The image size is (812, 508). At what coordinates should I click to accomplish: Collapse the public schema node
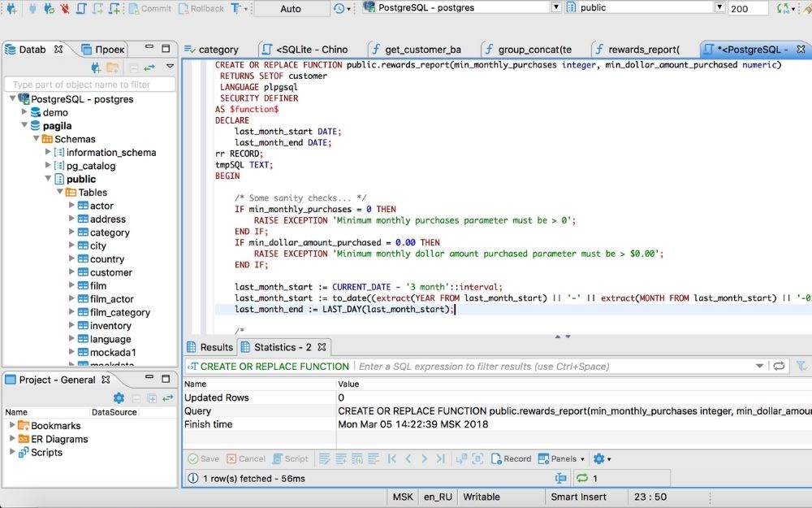pyautogui.click(x=49, y=179)
